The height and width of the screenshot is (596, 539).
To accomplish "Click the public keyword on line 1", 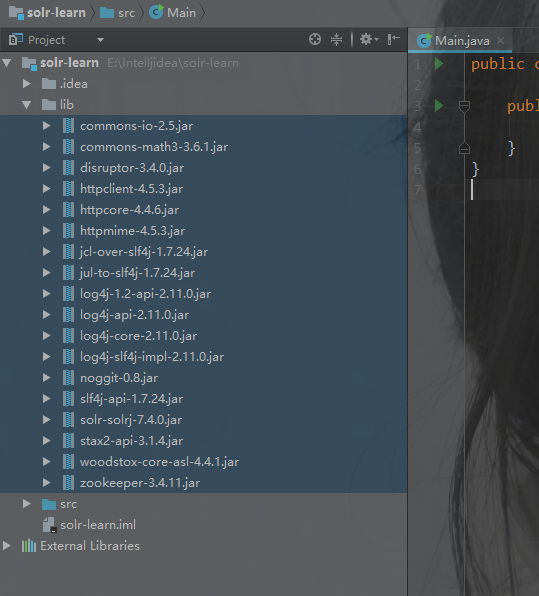I will pos(498,64).
